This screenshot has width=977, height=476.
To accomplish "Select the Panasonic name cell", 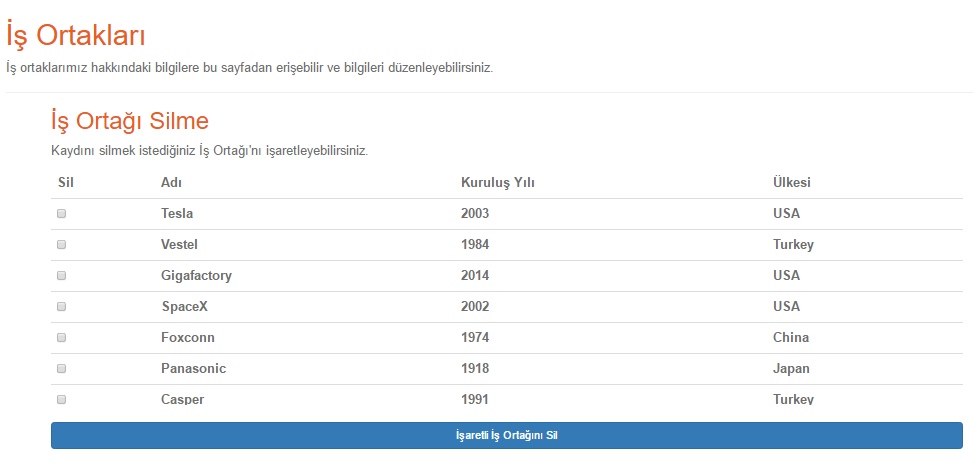I will [193, 369].
